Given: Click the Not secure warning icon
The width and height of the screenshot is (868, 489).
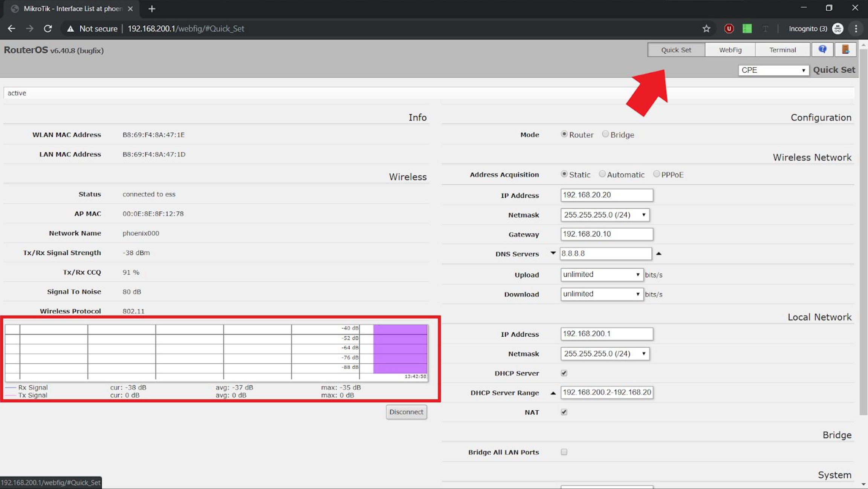Looking at the screenshot, I should (x=70, y=29).
